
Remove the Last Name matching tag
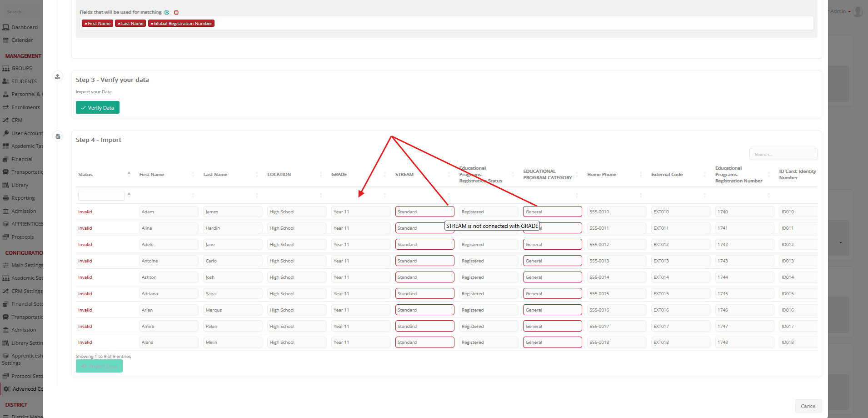pyautogui.click(x=119, y=24)
